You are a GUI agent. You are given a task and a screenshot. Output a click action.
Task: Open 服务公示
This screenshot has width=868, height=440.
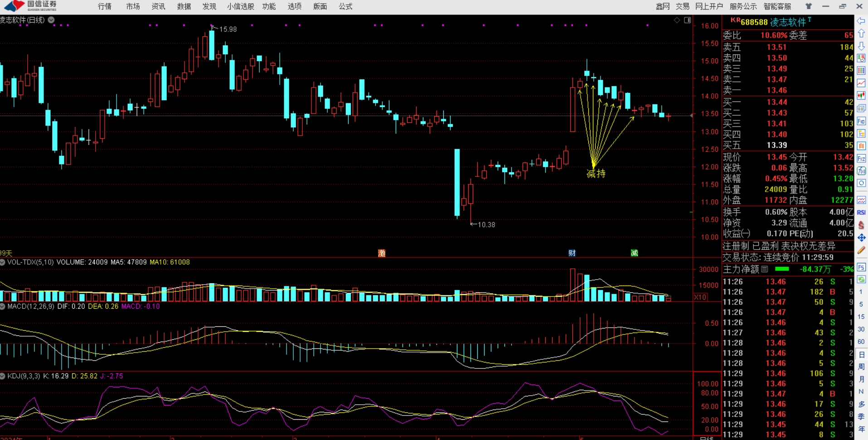[743, 6]
